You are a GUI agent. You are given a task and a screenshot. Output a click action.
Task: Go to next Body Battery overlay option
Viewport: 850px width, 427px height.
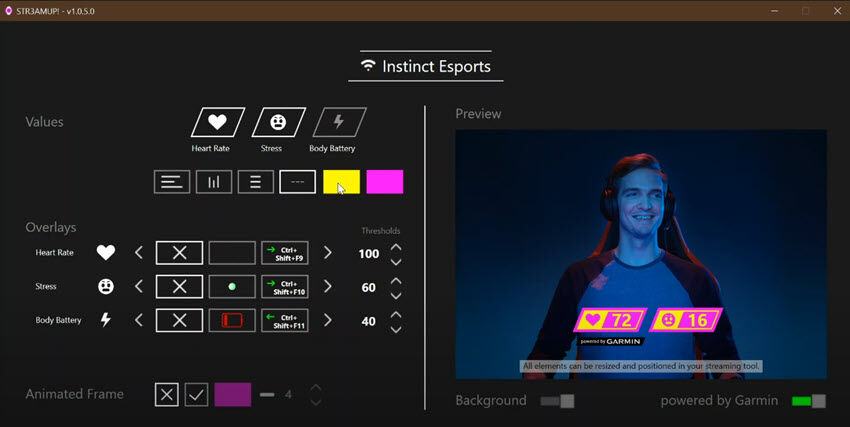coord(327,320)
